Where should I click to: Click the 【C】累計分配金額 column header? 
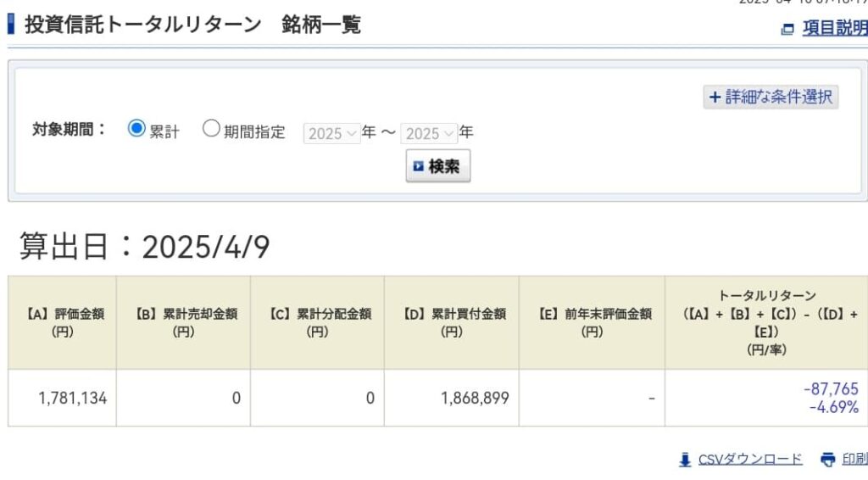tap(317, 322)
